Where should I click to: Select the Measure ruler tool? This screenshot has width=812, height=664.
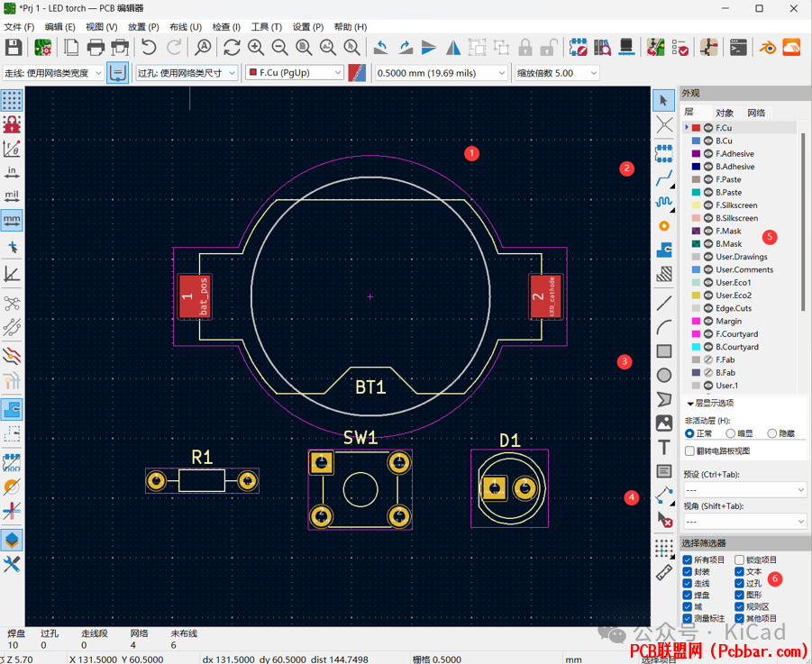click(x=664, y=572)
